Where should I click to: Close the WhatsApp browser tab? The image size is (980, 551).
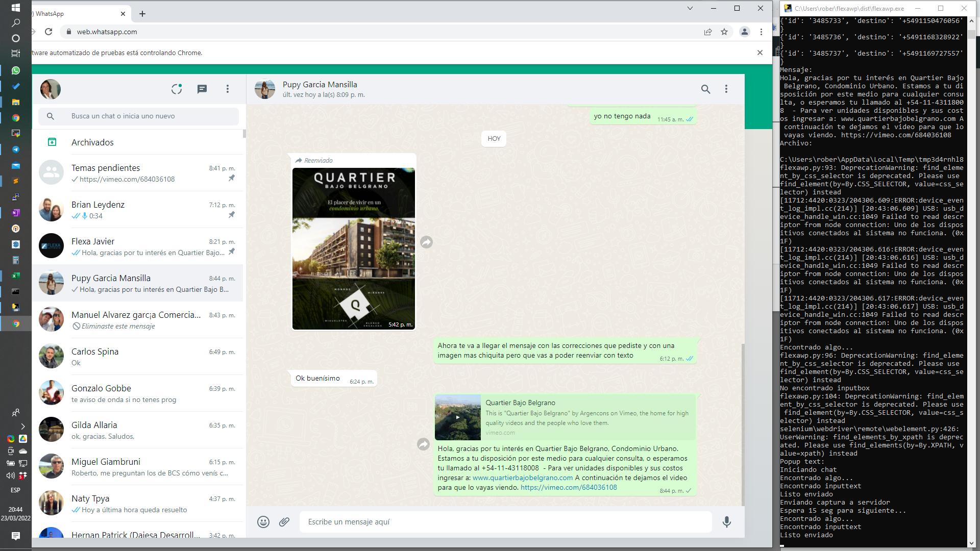coord(123,14)
